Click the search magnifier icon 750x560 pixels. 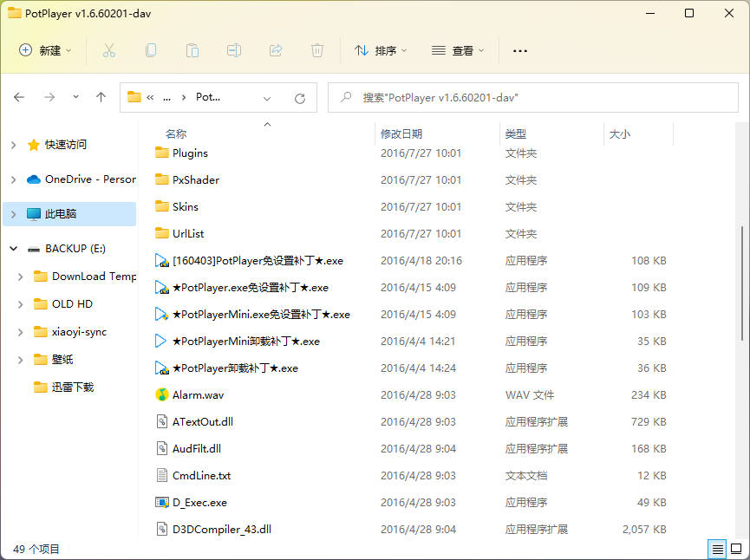coord(346,98)
